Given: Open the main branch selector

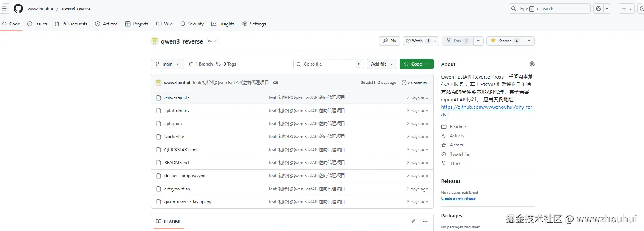Looking at the screenshot, I should pyautogui.click(x=167, y=64).
